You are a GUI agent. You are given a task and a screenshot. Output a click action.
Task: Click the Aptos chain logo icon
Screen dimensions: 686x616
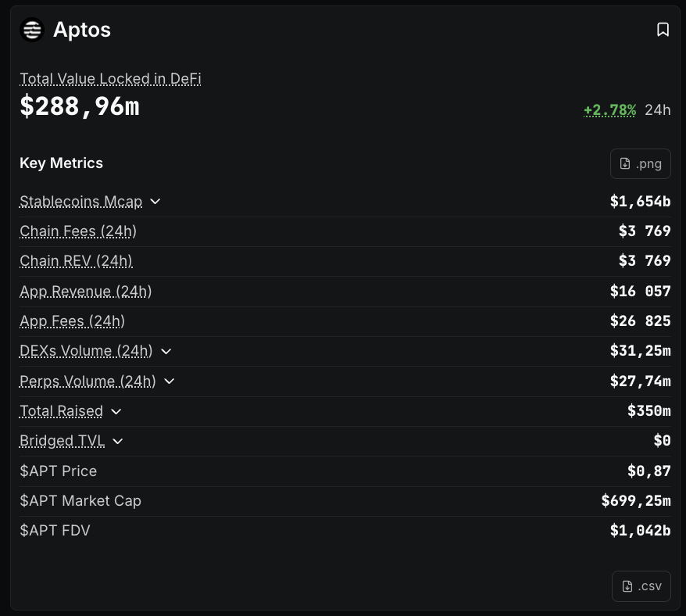32,30
